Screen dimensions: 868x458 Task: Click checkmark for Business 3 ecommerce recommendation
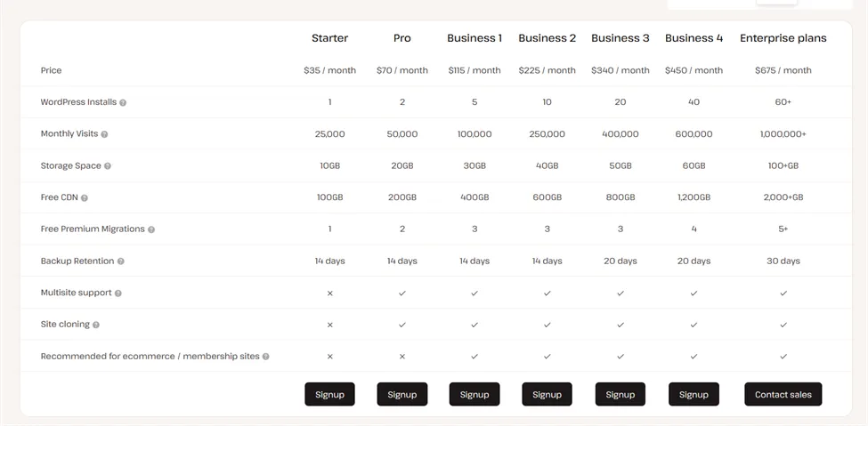pos(621,357)
